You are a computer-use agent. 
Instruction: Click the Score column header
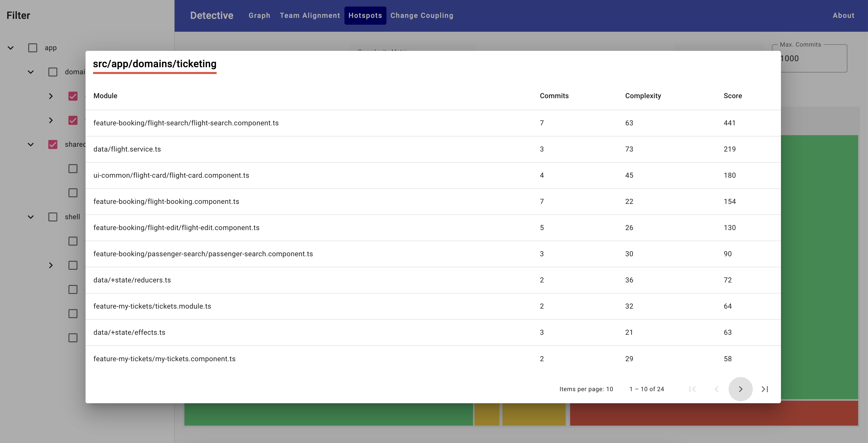(x=733, y=96)
